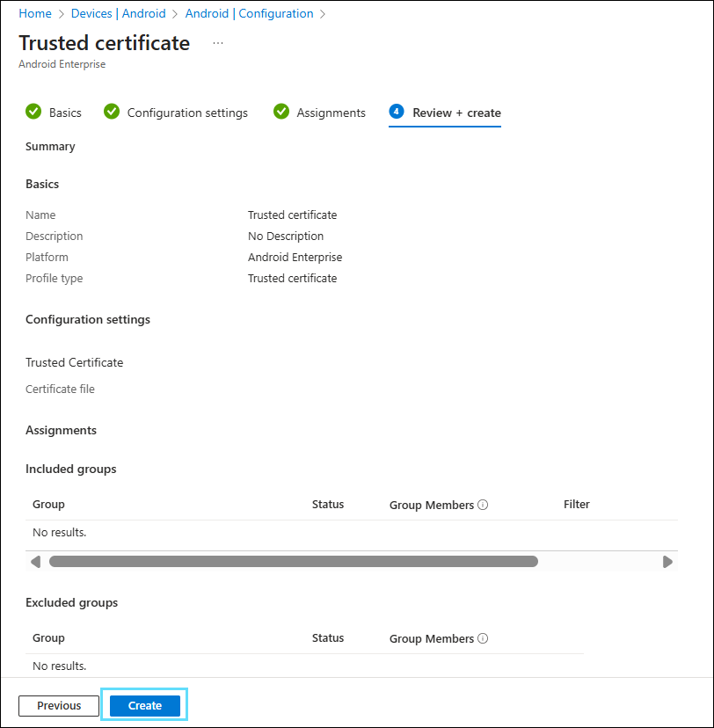
Task: Click the Assignments step green checkmark icon
Action: [x=281, y=112]
